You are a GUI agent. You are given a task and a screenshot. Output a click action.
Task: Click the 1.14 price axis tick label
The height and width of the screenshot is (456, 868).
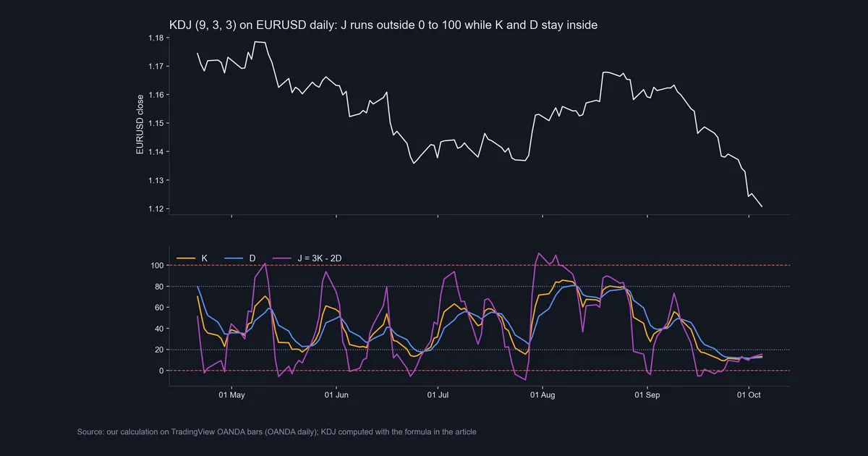coord(156,152)
